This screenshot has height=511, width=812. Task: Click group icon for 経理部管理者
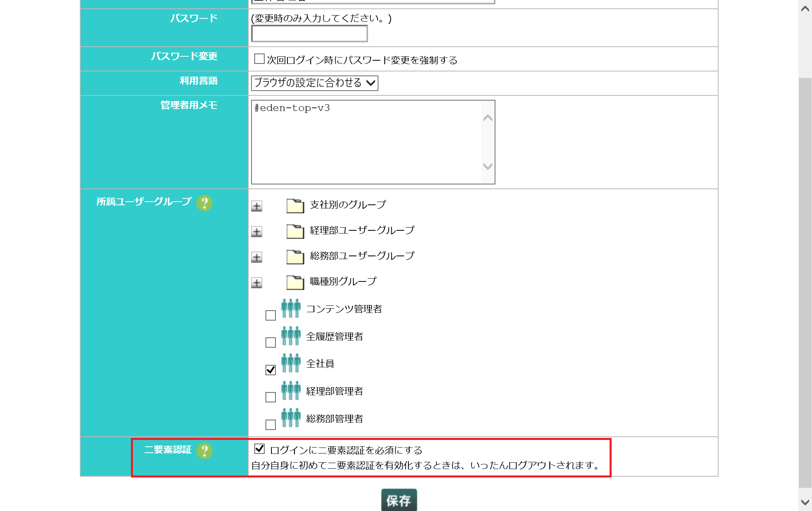291,390
